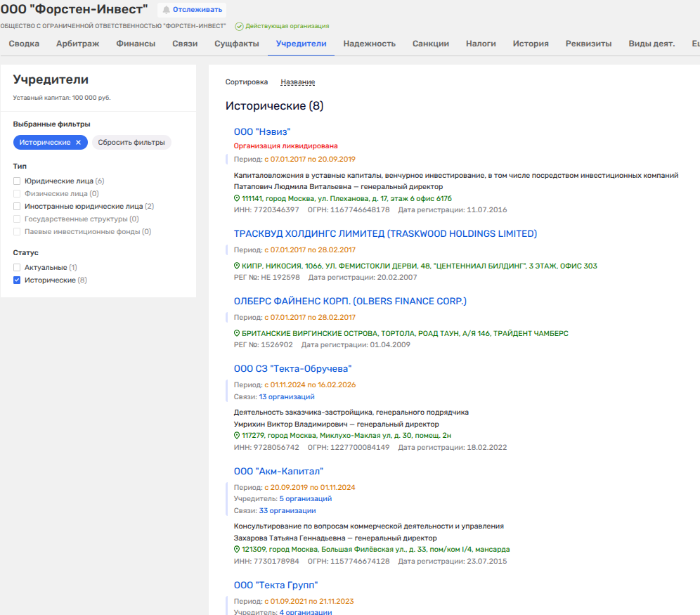
Task: Click map pin icon of ООО Нэвиз address
Action: point(237,199)
